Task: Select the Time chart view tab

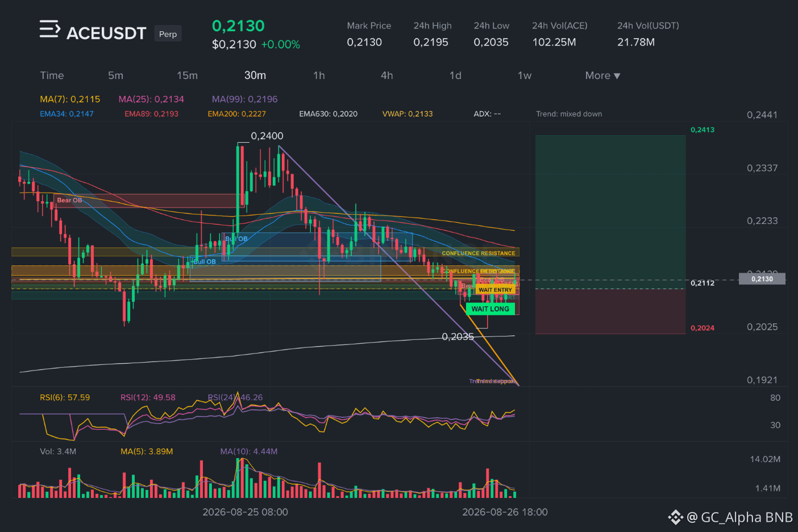Action: 52,76
